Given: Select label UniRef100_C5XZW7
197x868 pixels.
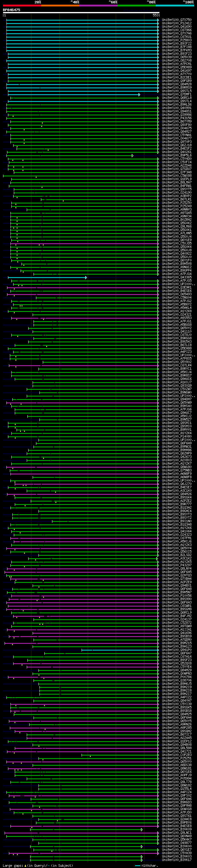Looking at the screenshot, I should click(176, 389).
